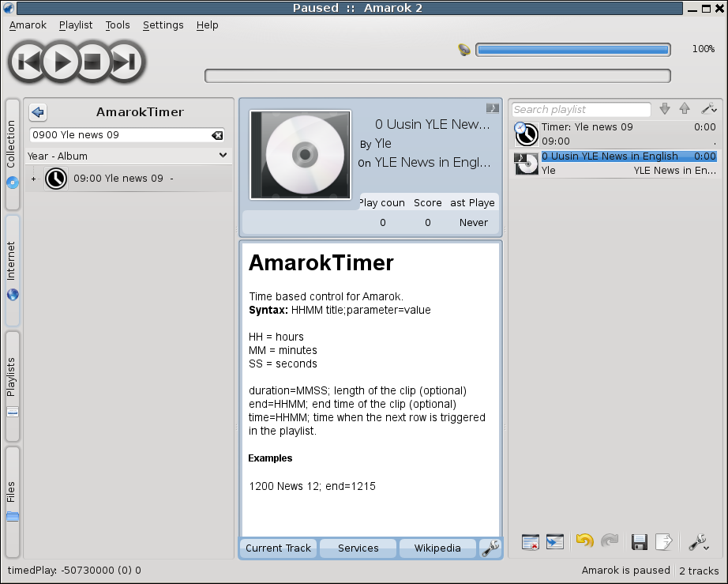This screenshot has height=584, width=728.
Task: Clear the playlist with the red-x icon
Action: click(x=531, y=542)
